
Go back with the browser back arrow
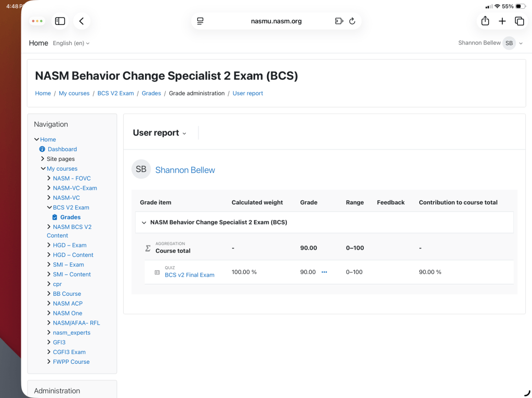(82, 21)
